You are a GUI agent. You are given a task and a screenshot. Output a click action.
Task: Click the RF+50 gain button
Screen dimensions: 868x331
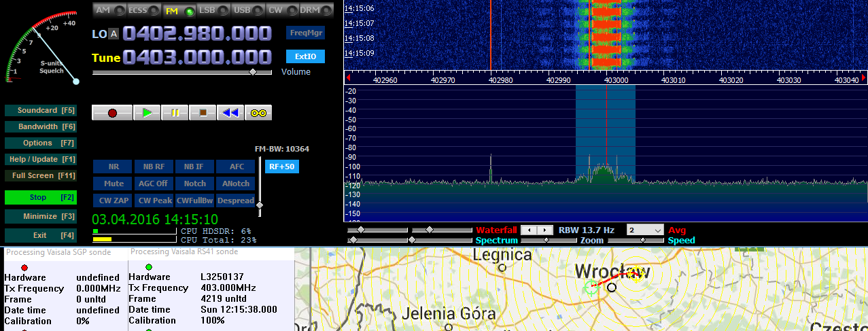[x=281, y=167]
